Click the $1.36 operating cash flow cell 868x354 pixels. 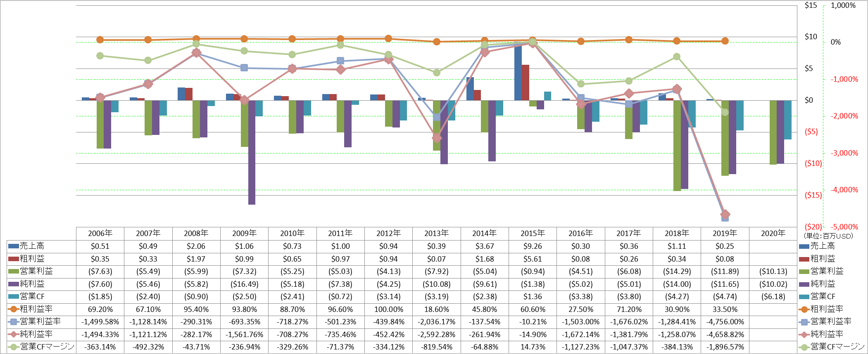coord(533,297)
